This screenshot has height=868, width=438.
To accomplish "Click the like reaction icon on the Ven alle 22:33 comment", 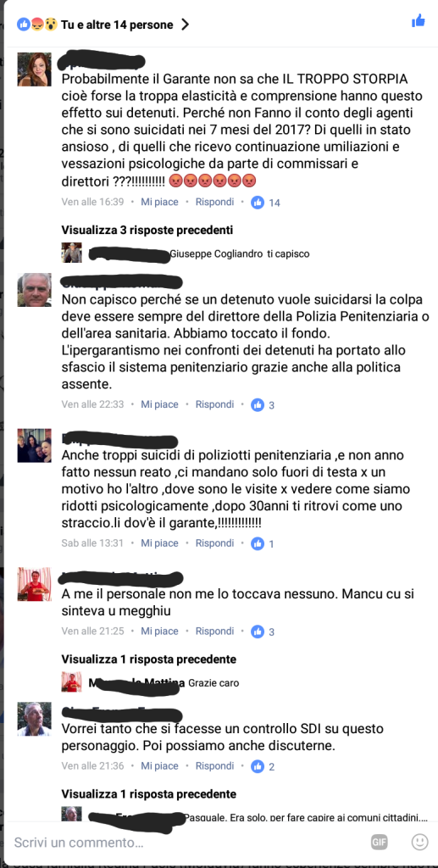I will (258, 404).
